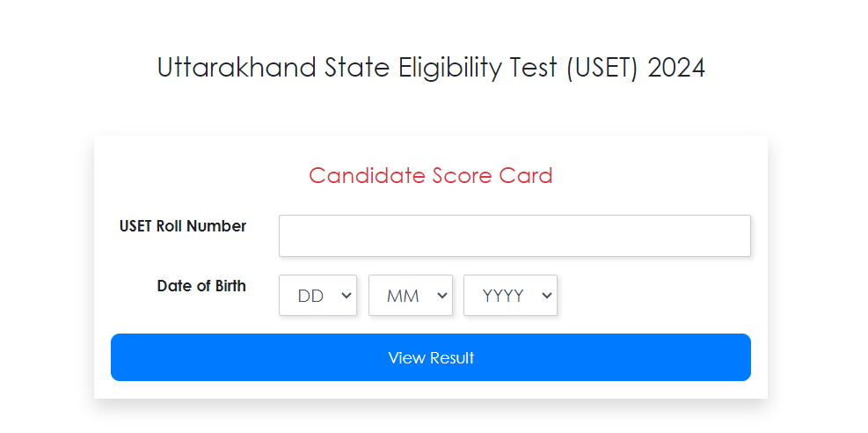This screenshot has height=433, width=868.
Task: Open the YYYY year dropdown
Action: [510, 296]
